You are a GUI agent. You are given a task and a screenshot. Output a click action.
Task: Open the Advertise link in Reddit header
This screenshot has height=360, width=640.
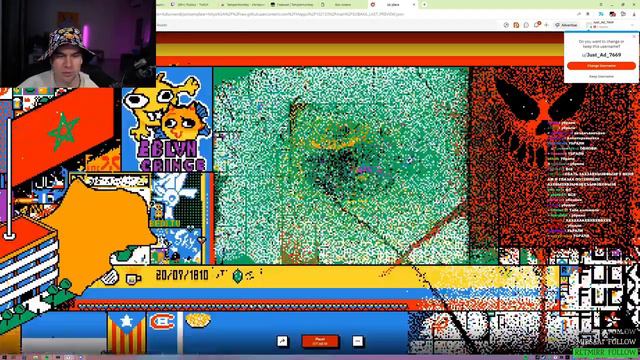coord(566,25)
